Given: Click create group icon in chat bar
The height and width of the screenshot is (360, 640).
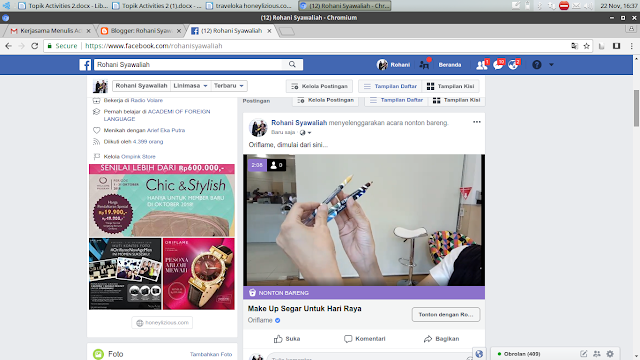Looking at the screenshot, I should click(597, 354).
